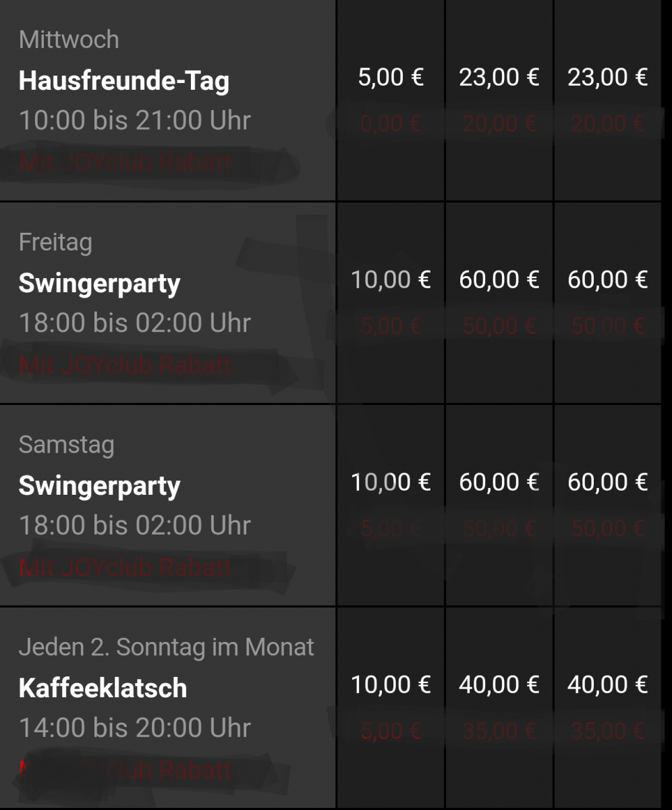672x810 pixels.
Task: Tap the Freitag 18:00 bis 02:00 time
Action: click(134, 323)
